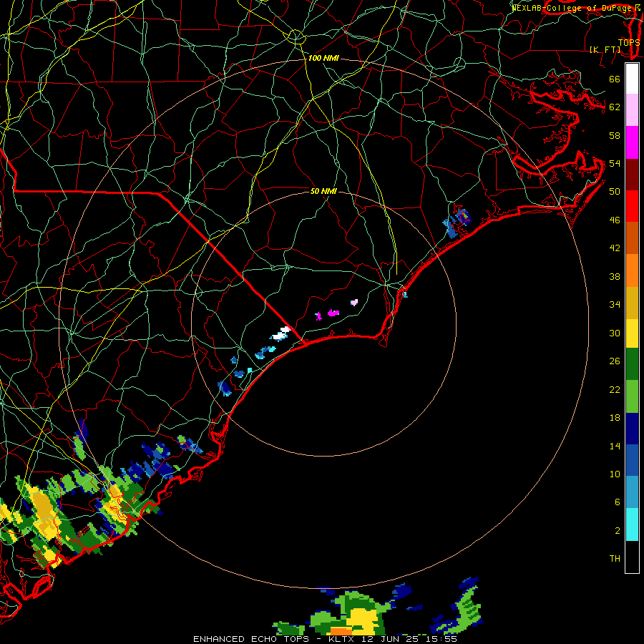Screen dimensions: 644x644
Task: Click the "34" legend value
Action: click(x=615, y=305)
